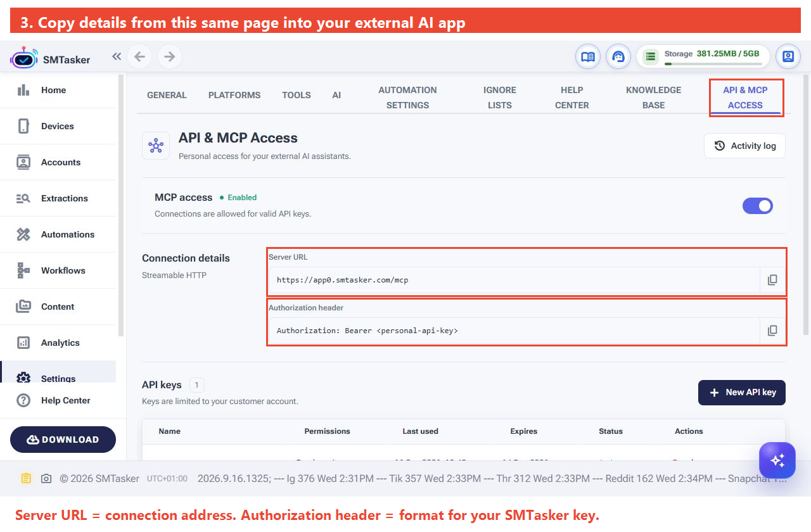Screen dimensions: 811x532
Task: Go forward with the right arrow button
Action: (x=169, y=57)
